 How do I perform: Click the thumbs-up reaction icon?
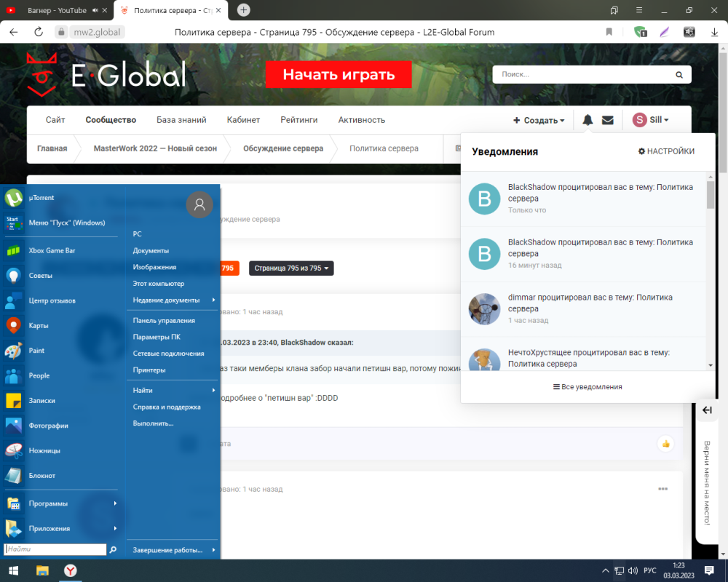tap(665, 444)
